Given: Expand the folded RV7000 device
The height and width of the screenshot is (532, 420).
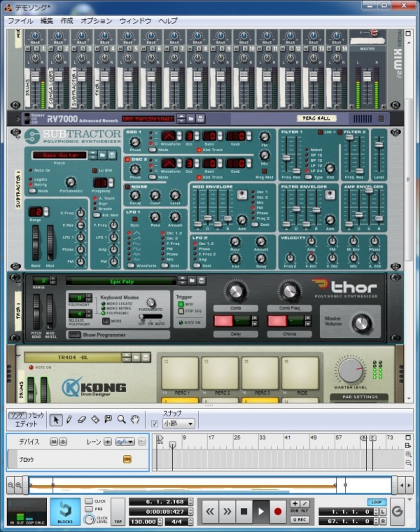Looking at the screenshot, I should pyautogui.click(x=18, y=119).
